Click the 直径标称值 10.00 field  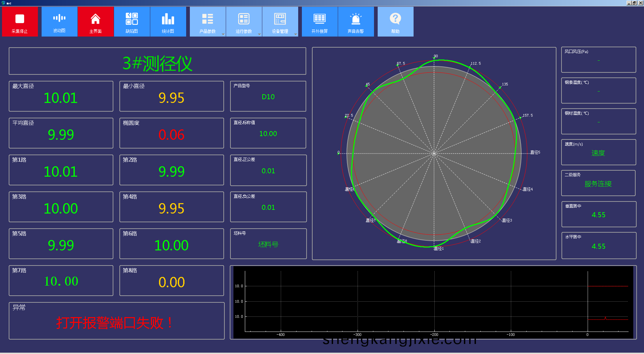(268, 134)
